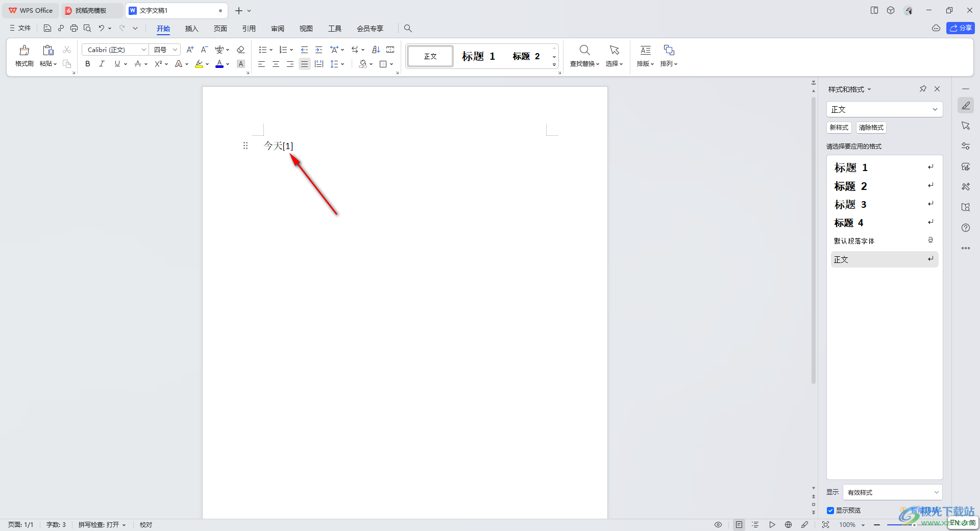Align text right

pyautogui.click(x=290, y=64)
